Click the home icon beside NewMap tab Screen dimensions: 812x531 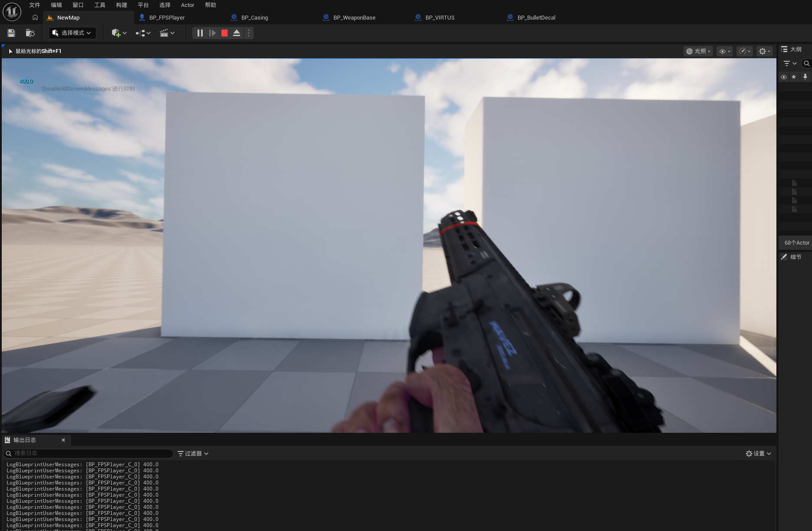pyautogui.click(x=35, y=17)
